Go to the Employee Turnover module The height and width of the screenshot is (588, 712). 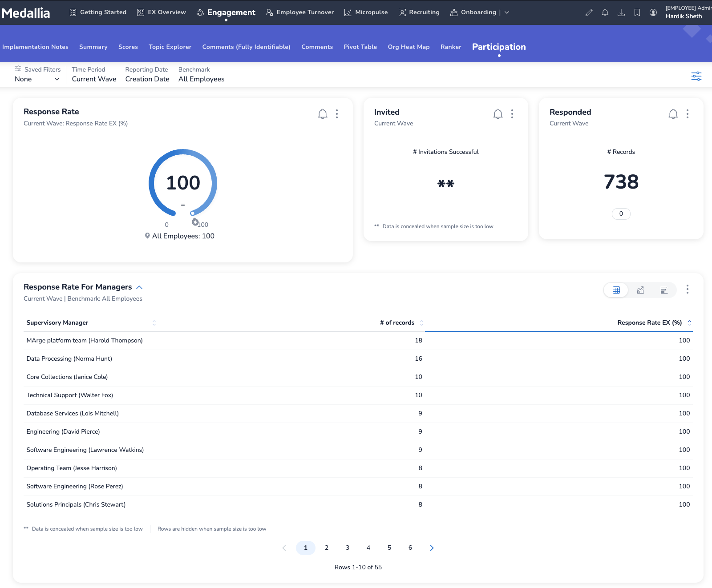(300, 12)
